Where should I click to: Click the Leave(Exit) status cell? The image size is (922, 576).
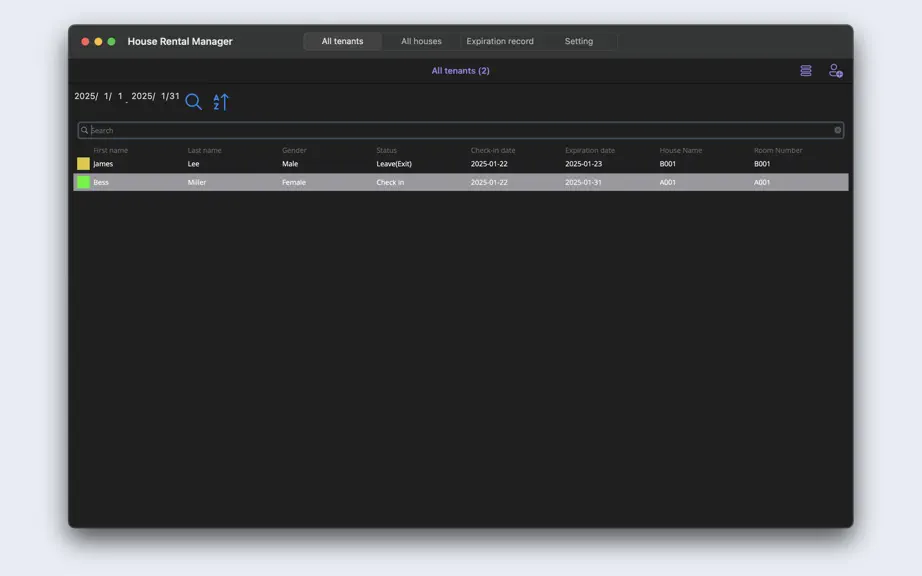pyautogui.click(x=394, y=164)
